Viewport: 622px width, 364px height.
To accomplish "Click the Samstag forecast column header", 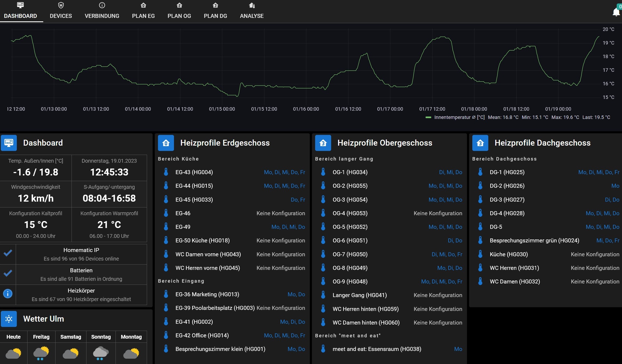I will click(71, 337).
